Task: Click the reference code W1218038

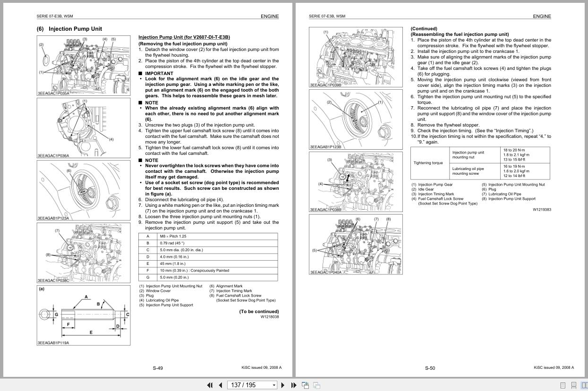Action: (270, 317)
